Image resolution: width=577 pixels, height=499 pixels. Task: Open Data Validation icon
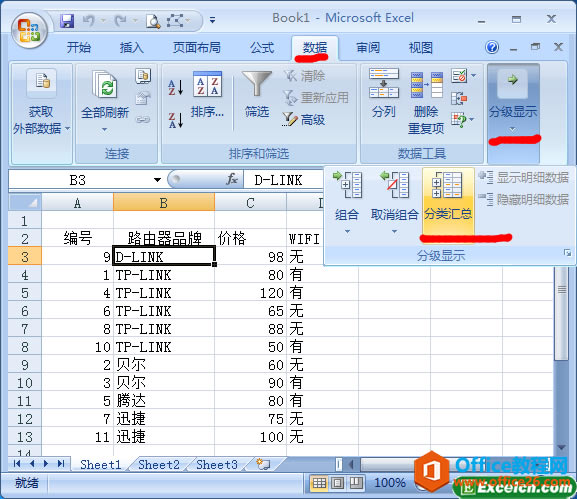459,76
